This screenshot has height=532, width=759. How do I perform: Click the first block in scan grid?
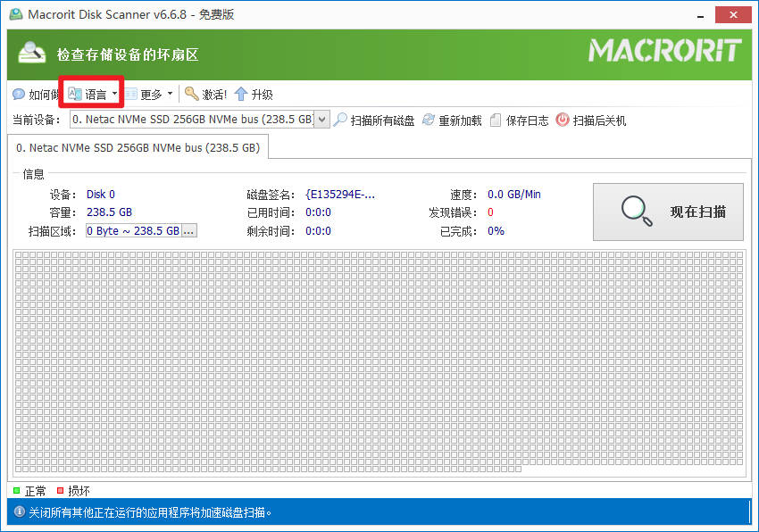click(20, 256)
